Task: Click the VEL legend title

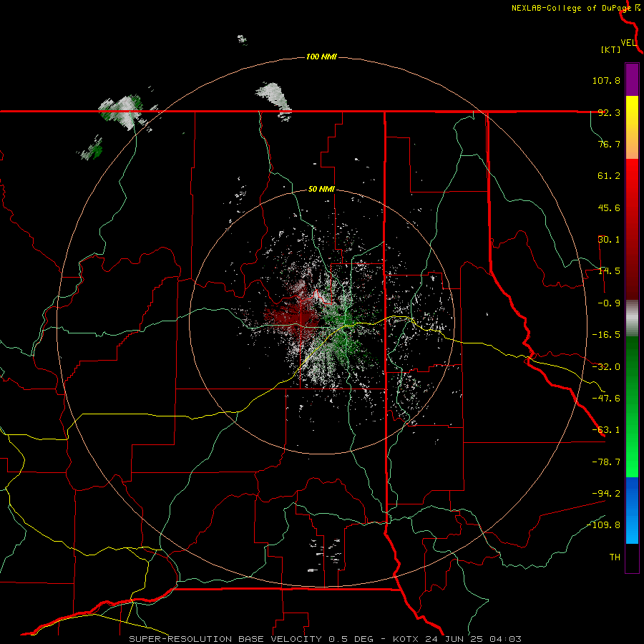Action: [628, 43]
